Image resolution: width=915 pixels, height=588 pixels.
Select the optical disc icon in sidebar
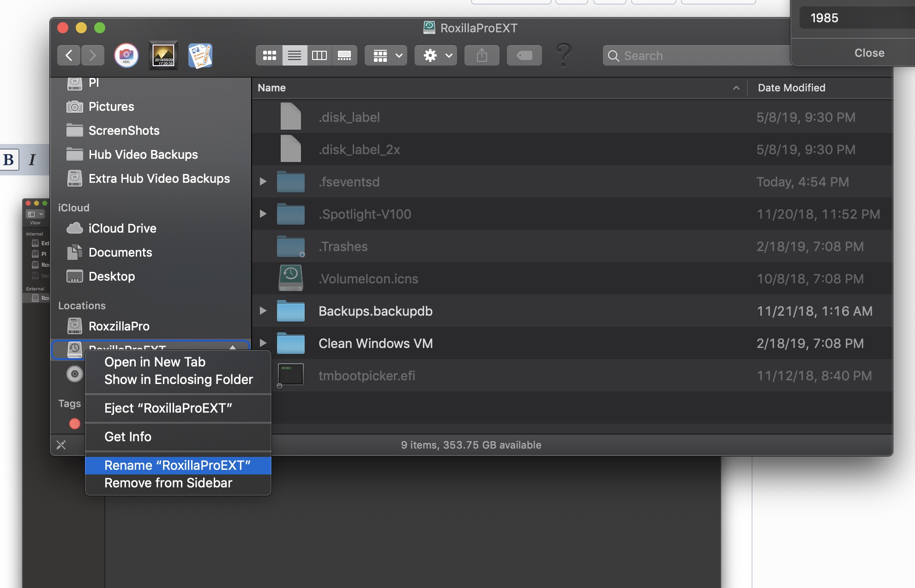click(x=75, y=374)
